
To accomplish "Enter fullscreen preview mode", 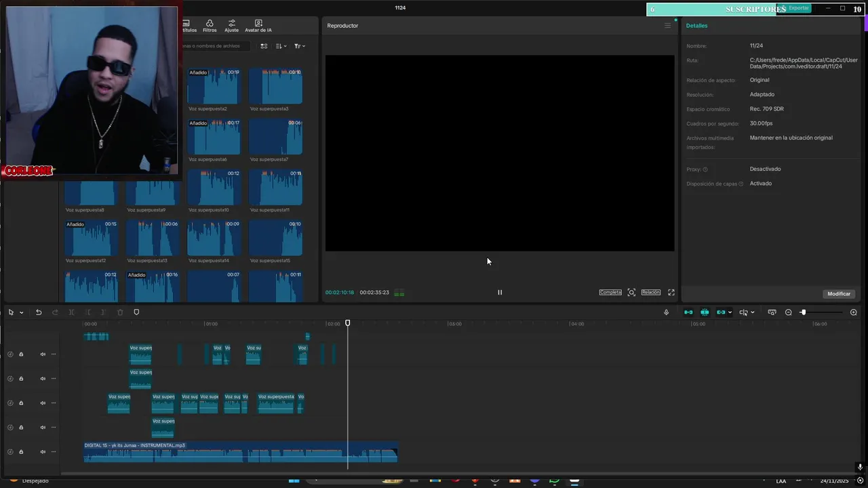I will pos(671,293).
